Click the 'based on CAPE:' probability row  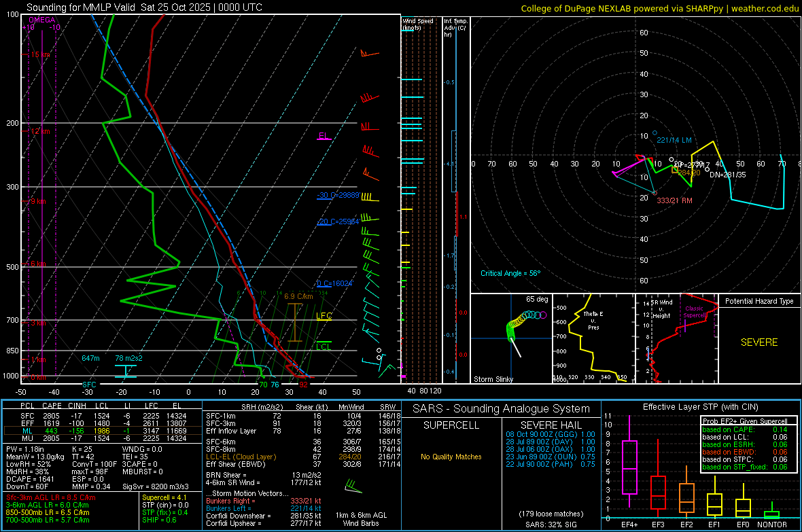(x=745, y=429)
